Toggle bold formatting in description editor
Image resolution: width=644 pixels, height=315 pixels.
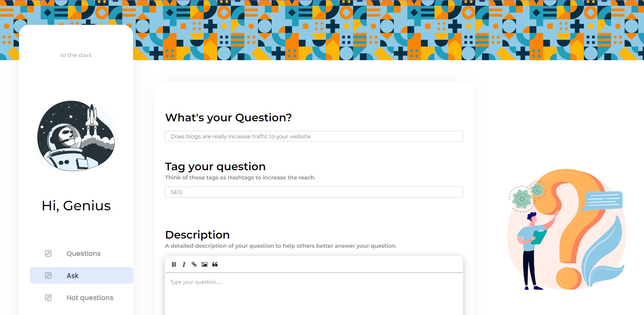tap(174, 264)
